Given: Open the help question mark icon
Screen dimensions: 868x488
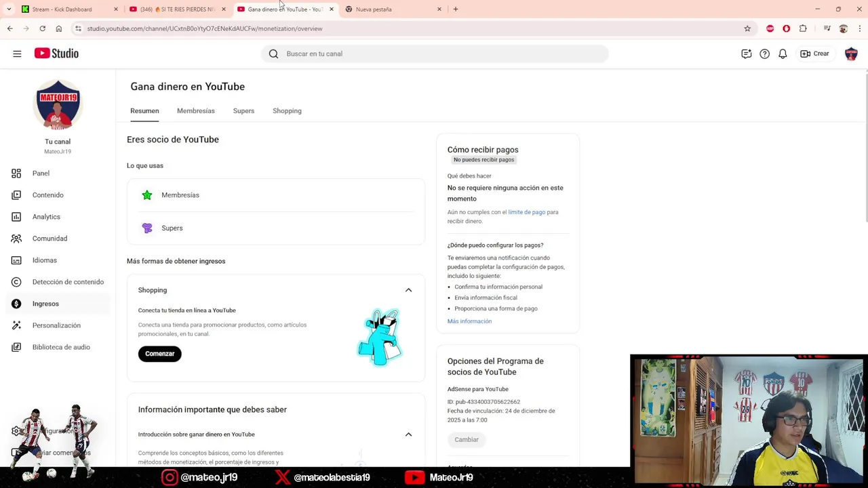Looking at the screenshot, I should (764, 54).
